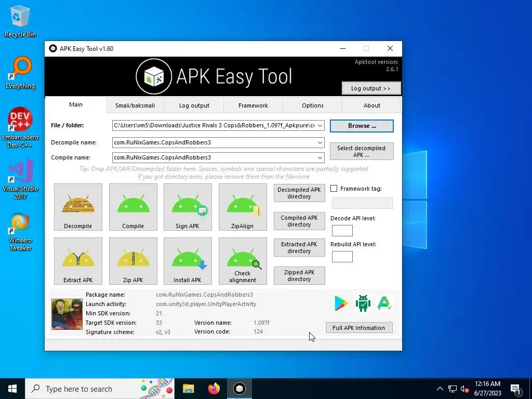Click the Framework tag text field

[362, 203]
